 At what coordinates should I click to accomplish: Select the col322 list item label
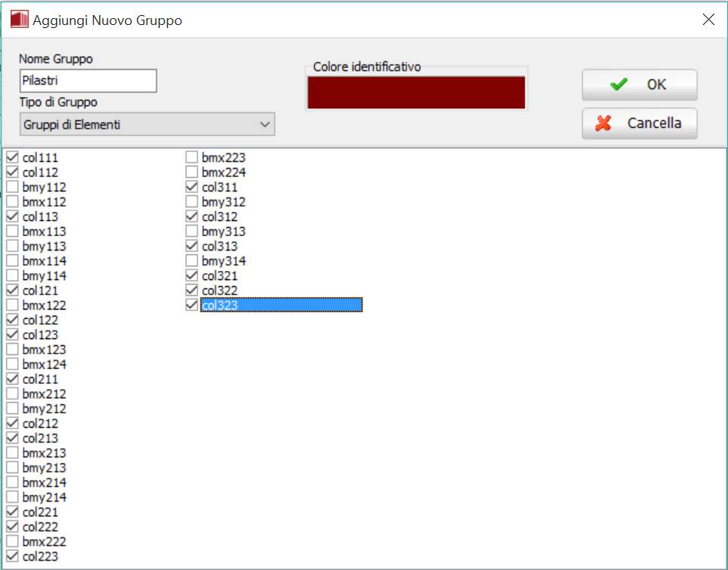(x=219, y=291)
